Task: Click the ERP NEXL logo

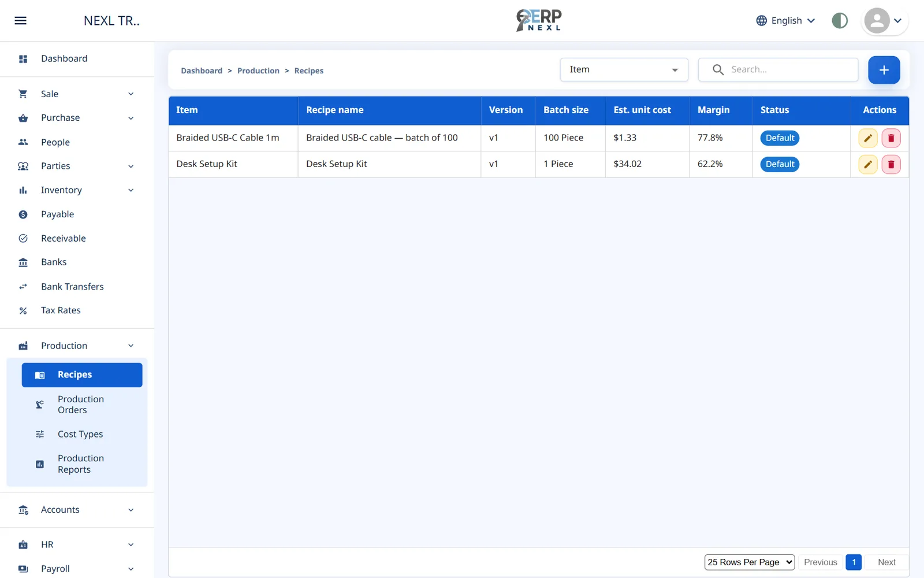Action: [x=539, y=20]
